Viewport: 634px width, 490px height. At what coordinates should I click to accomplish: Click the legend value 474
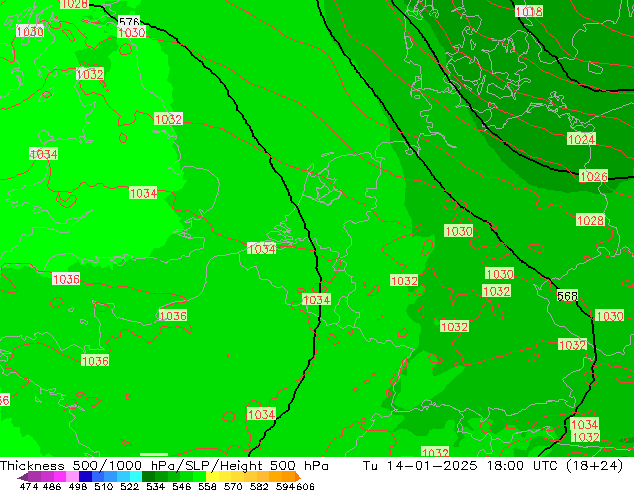click(x=29, y=486)
